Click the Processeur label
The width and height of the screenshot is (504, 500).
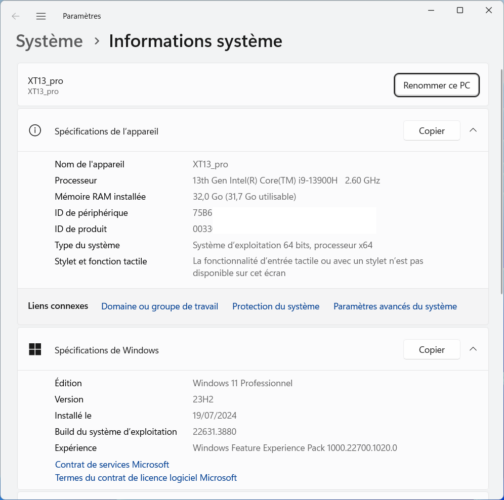pyautogui.click(x=76, y=181)
